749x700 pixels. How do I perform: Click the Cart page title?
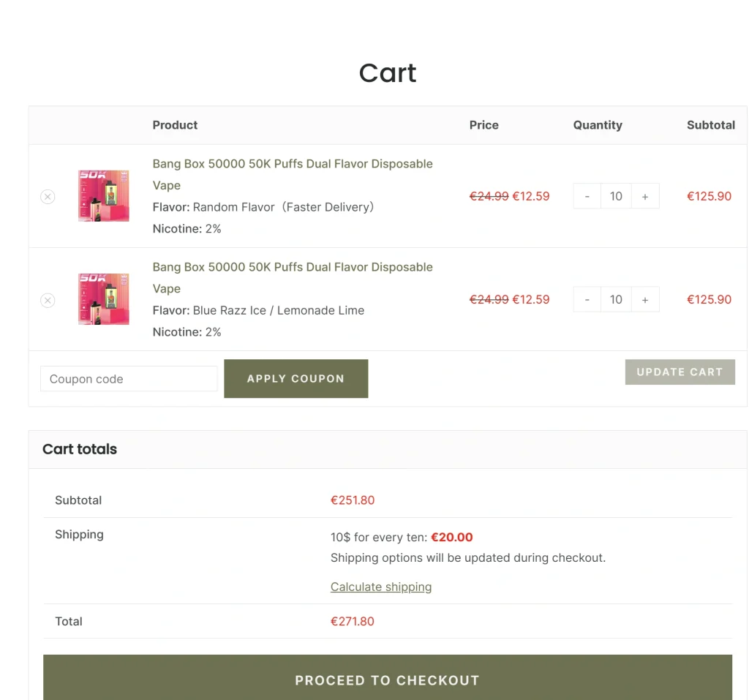click(388, 73)
